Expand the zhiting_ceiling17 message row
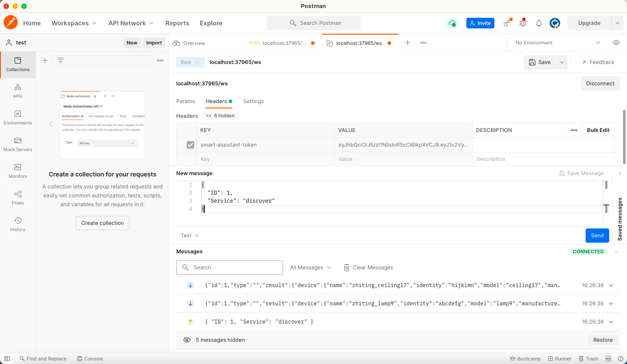 coord(611,285)
